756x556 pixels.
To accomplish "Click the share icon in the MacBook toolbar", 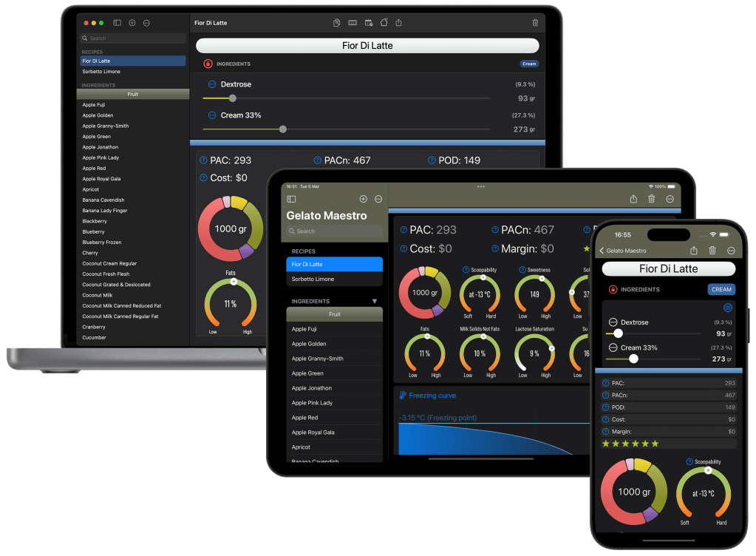I will 398,23.
